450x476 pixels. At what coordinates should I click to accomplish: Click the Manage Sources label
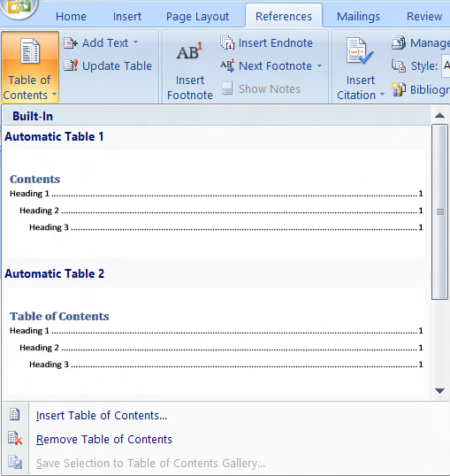pyautogui.click(x=430, y=43)
